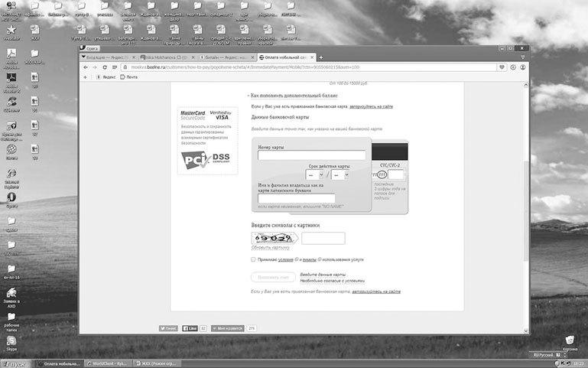The width and height of the screenshot is (588, 368).
Task: Click the 'Обновить картинку' captcha refresh link
Action: (271, 247)
